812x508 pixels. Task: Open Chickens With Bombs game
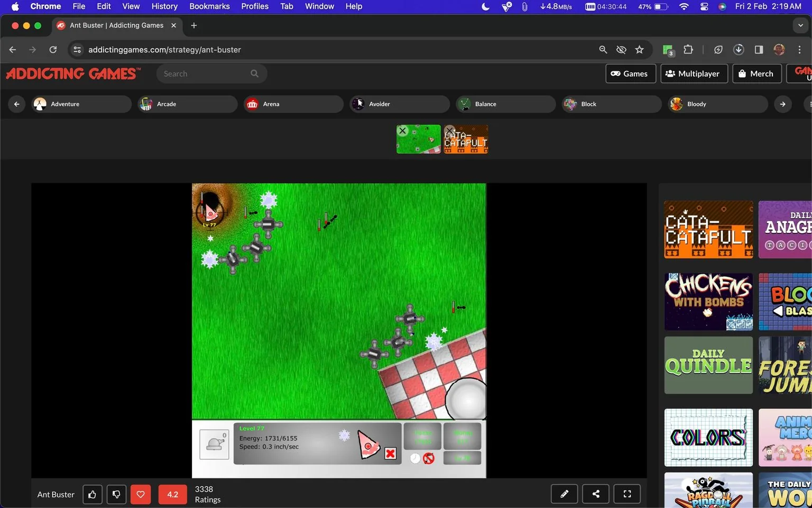tap(708, 302)
